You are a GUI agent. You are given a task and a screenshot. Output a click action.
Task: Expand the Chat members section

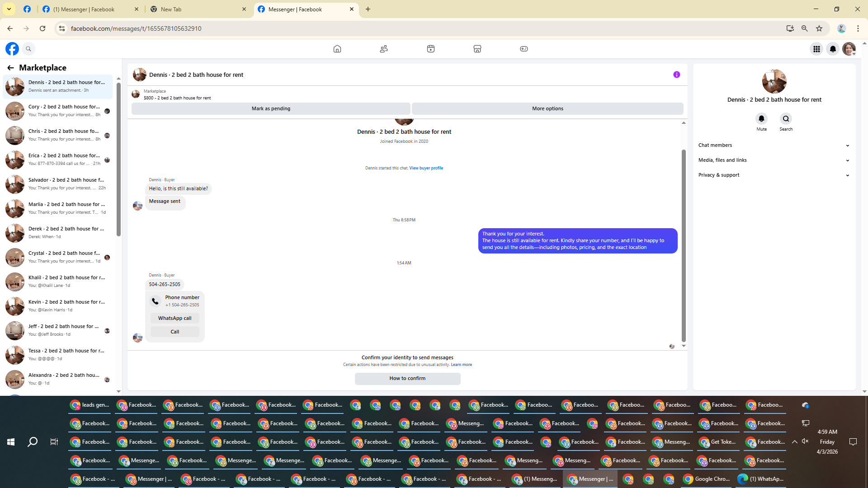tap(774, 145)
